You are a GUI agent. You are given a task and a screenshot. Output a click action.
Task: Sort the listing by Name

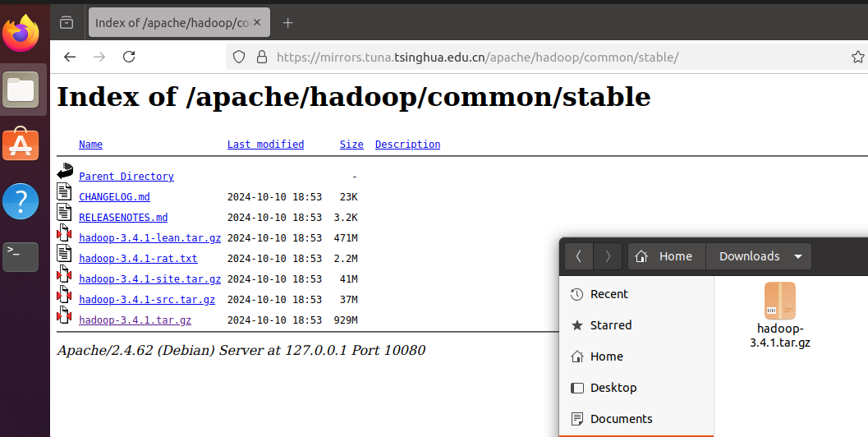point(91,144)
